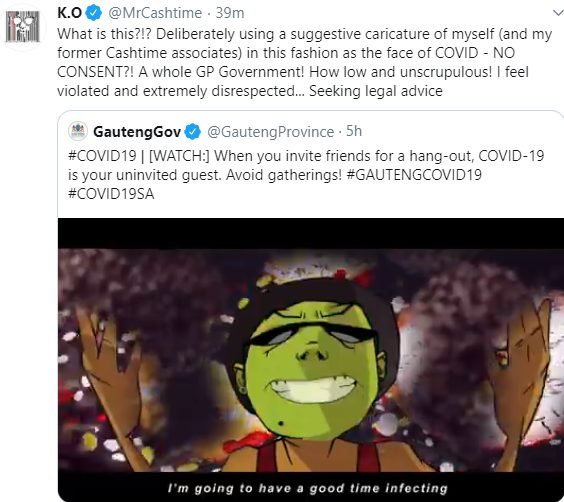Follow the #COVID19SA hashtag
Image resolution: width=564 pixels, height=502 pixels.
[111, 194]
